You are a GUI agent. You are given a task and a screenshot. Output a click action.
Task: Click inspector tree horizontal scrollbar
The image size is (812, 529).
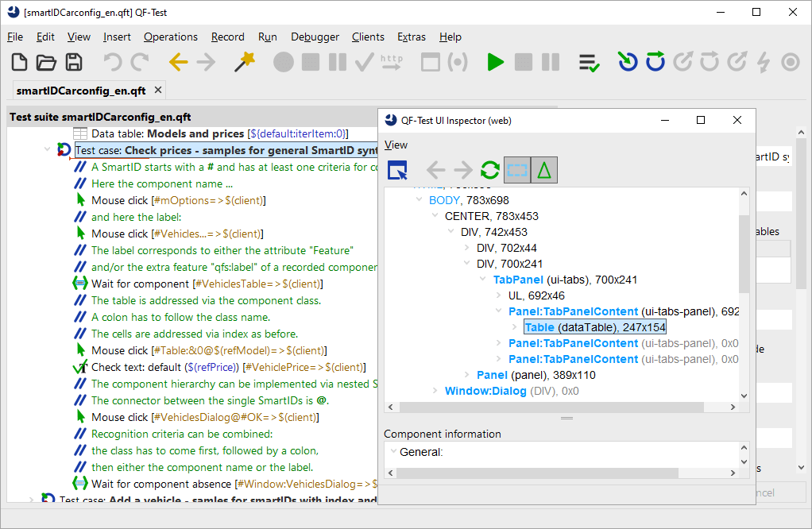pos(551,407)
